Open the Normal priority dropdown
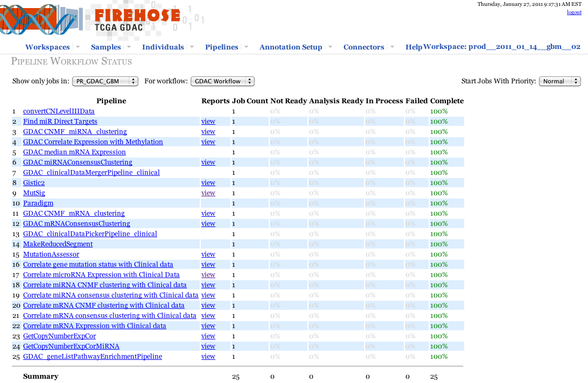 (x=559, y=81)
